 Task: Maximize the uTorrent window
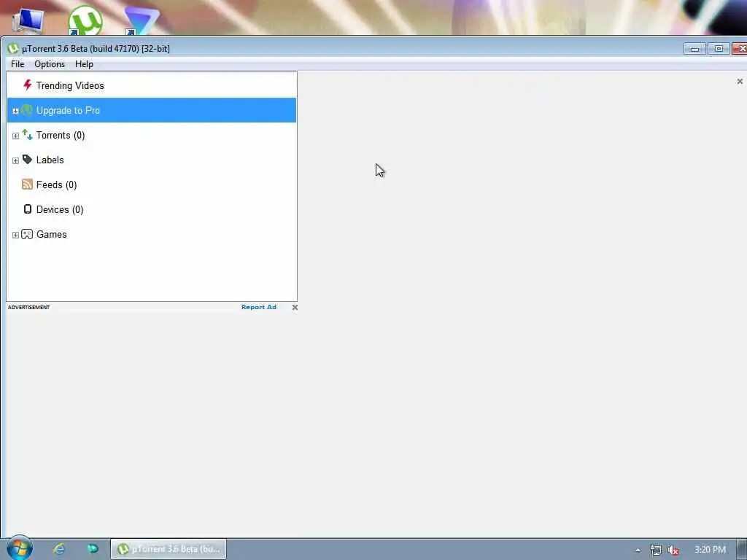[x=719, y=49]
